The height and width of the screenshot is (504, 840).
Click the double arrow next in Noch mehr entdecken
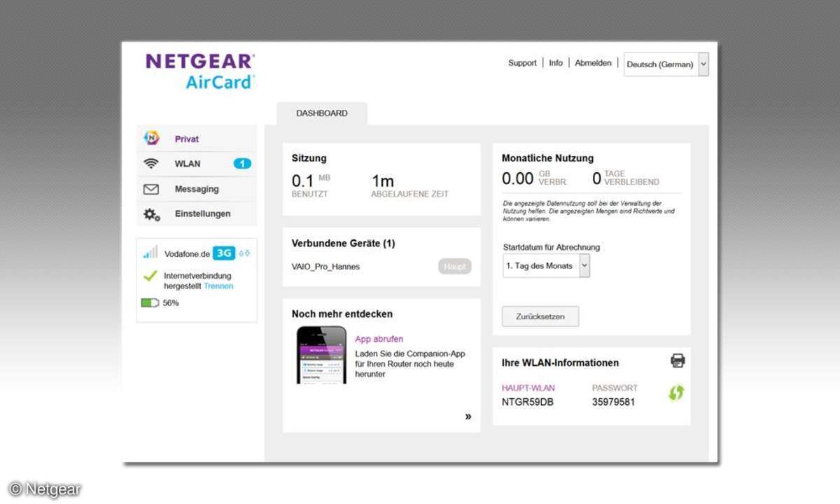pos(468,416)
